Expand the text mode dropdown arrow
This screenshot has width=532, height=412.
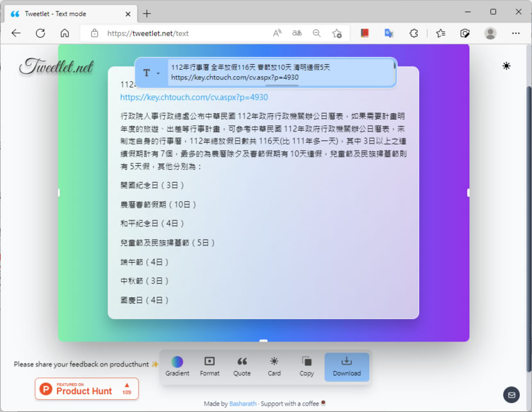(158, 73)
